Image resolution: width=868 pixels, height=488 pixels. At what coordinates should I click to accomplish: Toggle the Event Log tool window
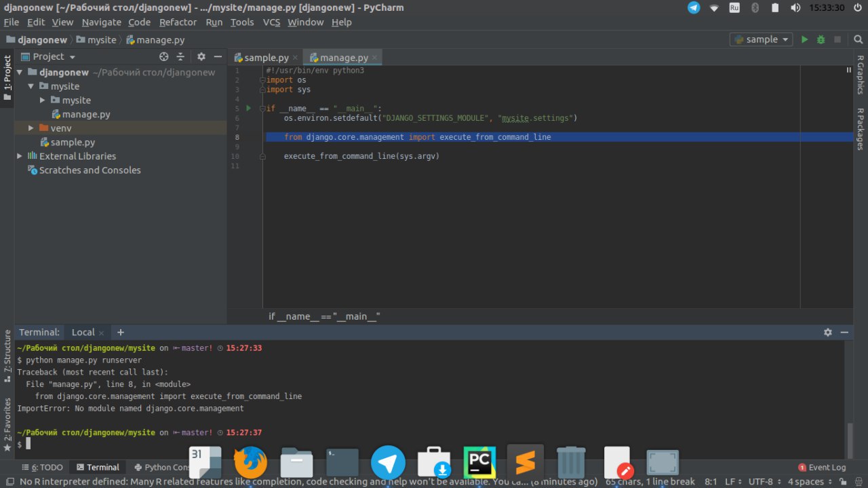pyautogui.click(x=823, y=467)
